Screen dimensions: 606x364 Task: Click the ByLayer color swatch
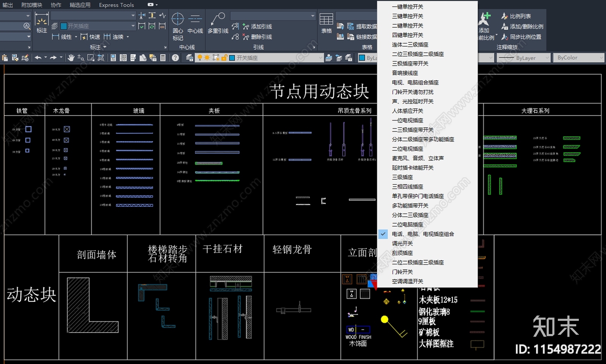362,58
